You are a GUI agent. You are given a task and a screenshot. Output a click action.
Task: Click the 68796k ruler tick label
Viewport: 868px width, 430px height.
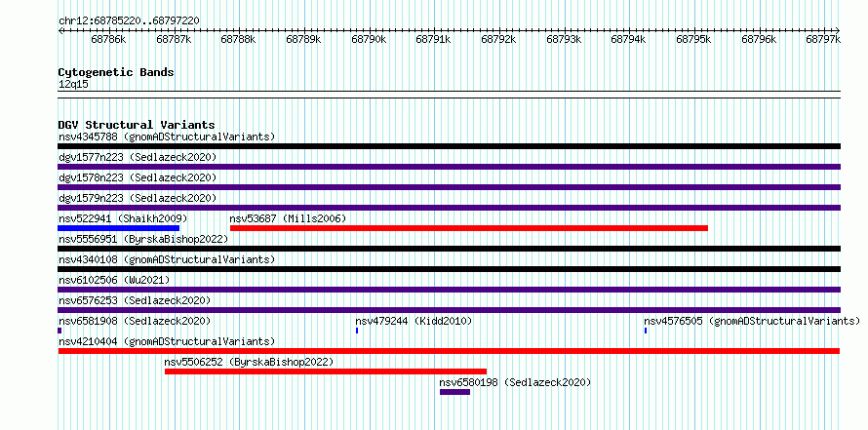[759, 39]
